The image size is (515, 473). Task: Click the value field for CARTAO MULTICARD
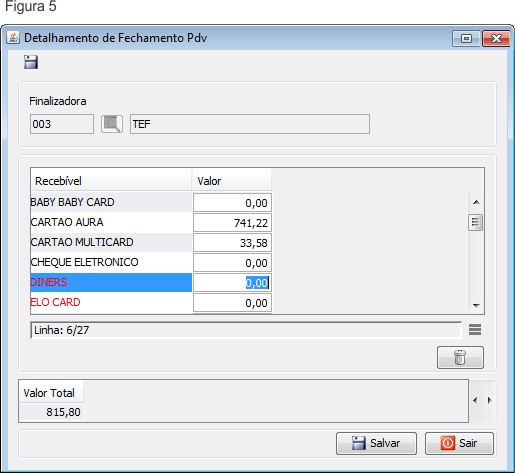232,243
